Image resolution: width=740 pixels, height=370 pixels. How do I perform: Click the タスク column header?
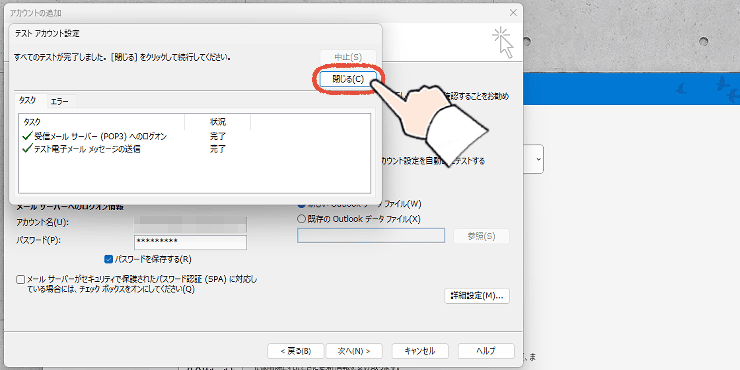pos(101,122)
